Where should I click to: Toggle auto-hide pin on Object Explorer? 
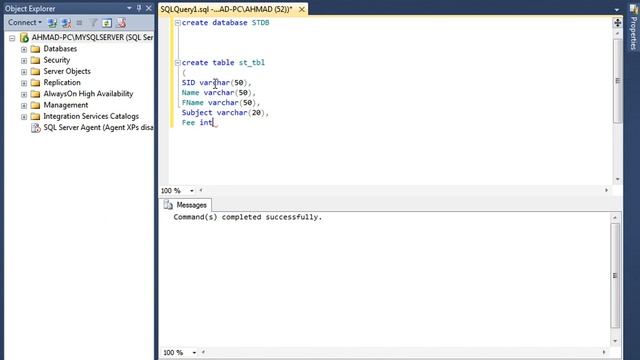139,8
